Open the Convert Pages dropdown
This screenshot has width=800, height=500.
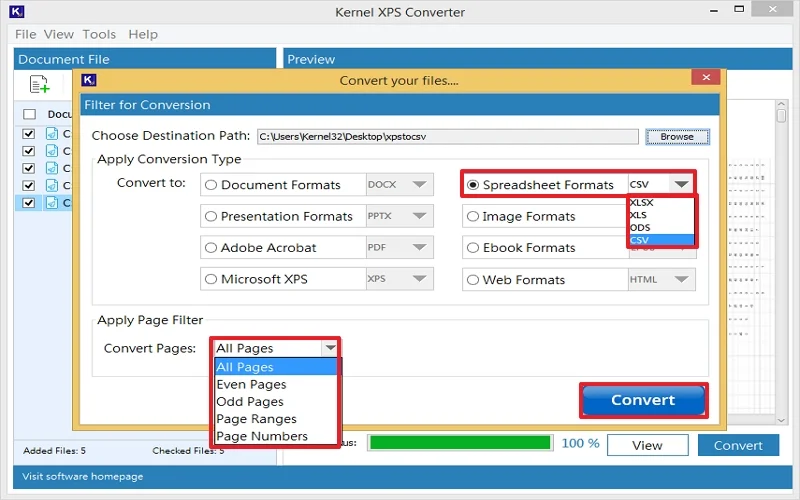(x=329, y=348)
